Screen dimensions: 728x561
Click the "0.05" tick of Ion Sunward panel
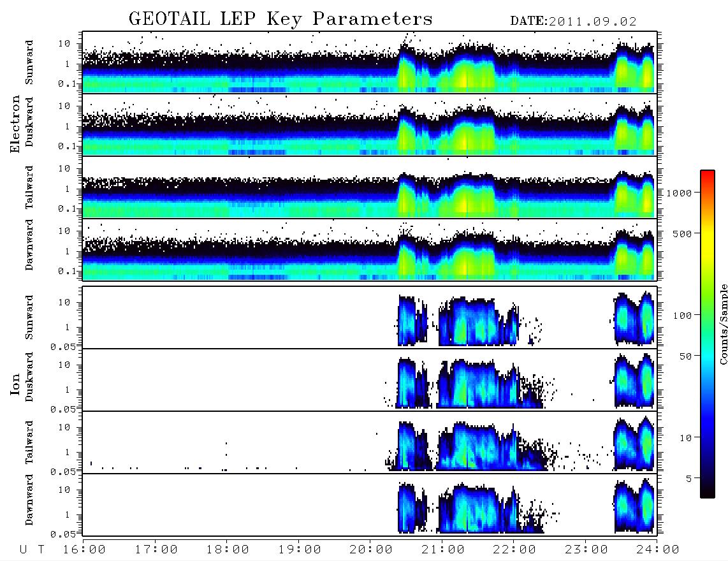coord(63,347)
